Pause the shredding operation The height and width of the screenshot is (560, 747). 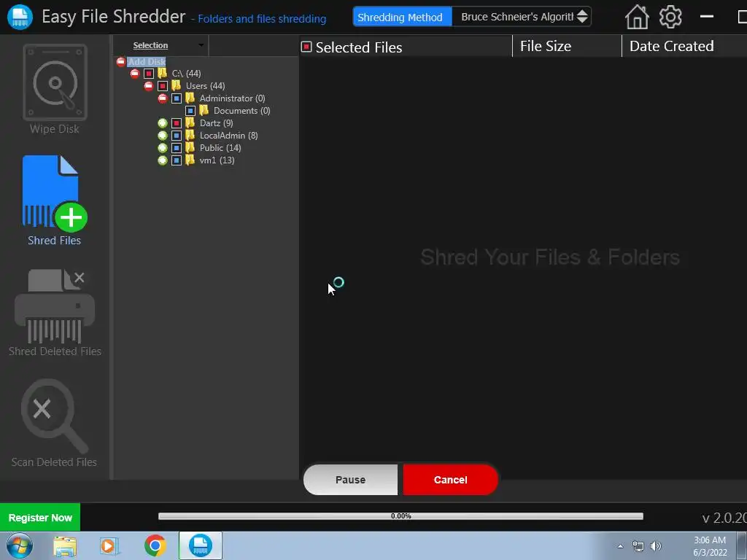pyautogui.click(x=350, y=480)
